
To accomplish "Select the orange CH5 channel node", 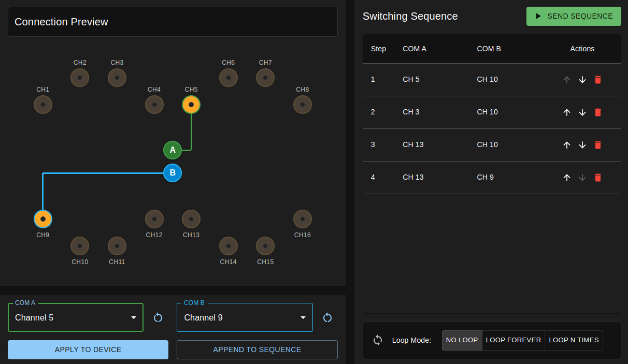I will pos(191,105).
